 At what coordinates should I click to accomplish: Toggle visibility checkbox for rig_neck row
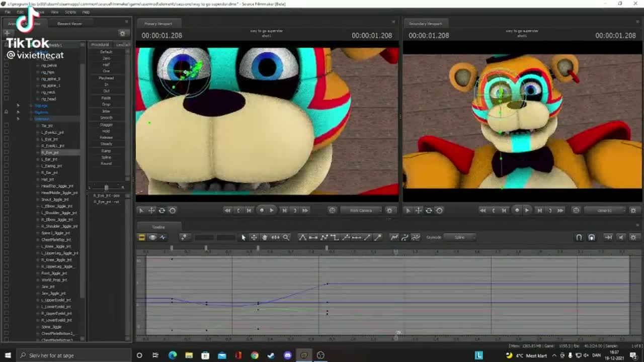point(6,92)
